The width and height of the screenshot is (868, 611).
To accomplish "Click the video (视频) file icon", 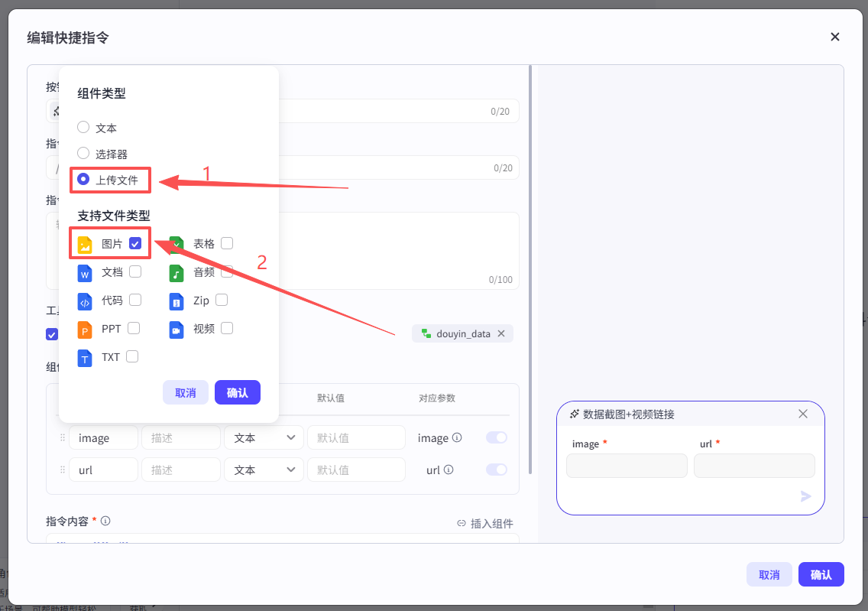I will (x=177, y=330).
